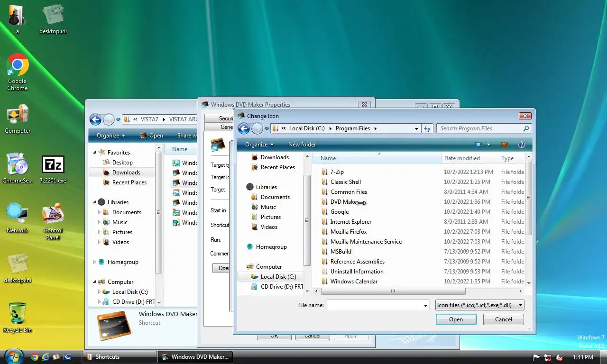Open Organize menu in Shortcuts window
Image resolution: width=607 pixels, height=364 pixels.
111,136
